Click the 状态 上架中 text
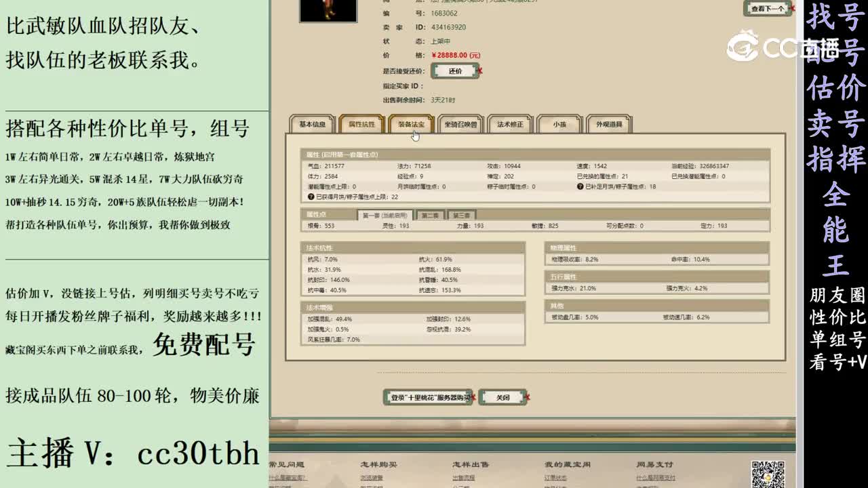868x488 pixels. click(x=441, y=41)
